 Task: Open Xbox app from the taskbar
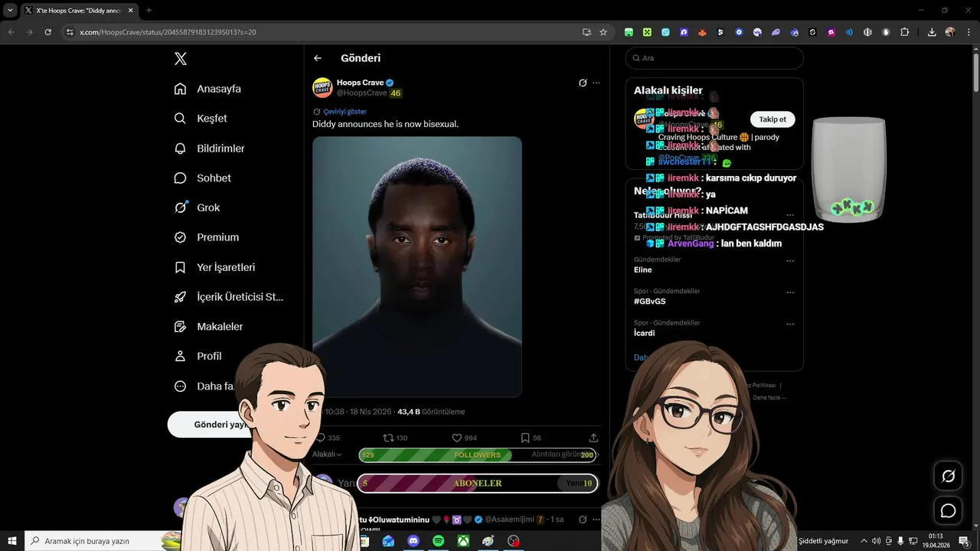point(463,541)
